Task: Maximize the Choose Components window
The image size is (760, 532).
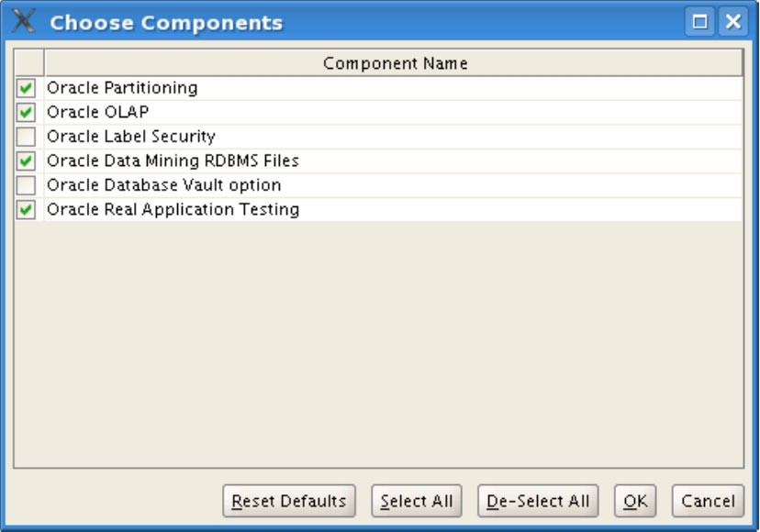Action: (701, 22)
